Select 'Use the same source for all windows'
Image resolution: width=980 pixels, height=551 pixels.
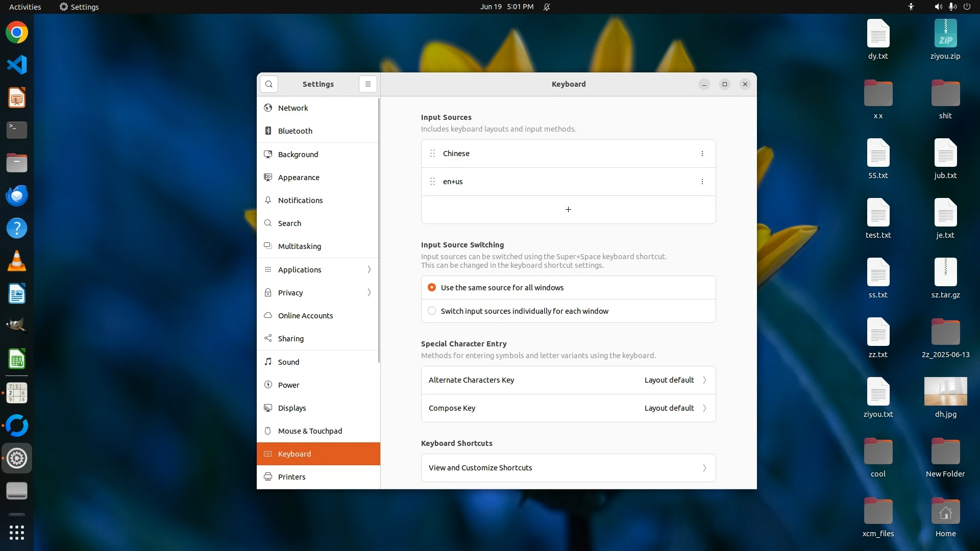click(432, 288)
